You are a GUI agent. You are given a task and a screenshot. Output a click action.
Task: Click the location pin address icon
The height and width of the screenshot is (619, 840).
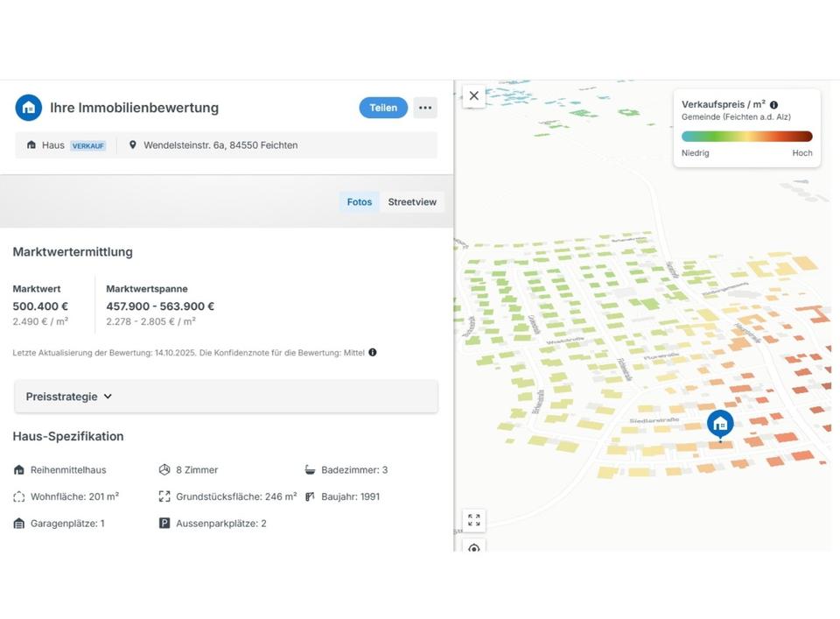tap(133, 145)
